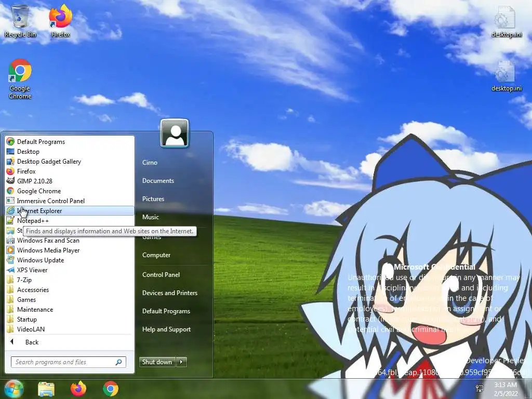Screen dimensions: 532x399
Task: Launch Google Chrome from Start menu list
Action: pos(70,191)
